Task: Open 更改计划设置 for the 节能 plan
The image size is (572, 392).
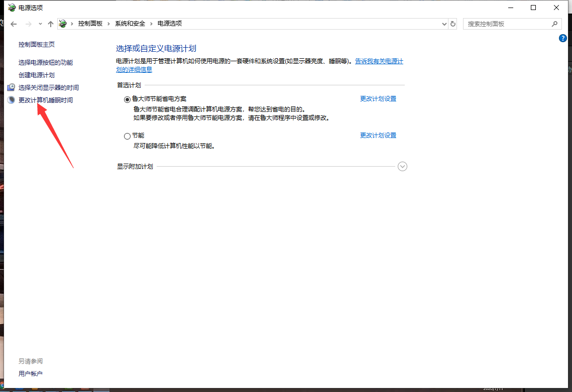Action: coord(378,136)
